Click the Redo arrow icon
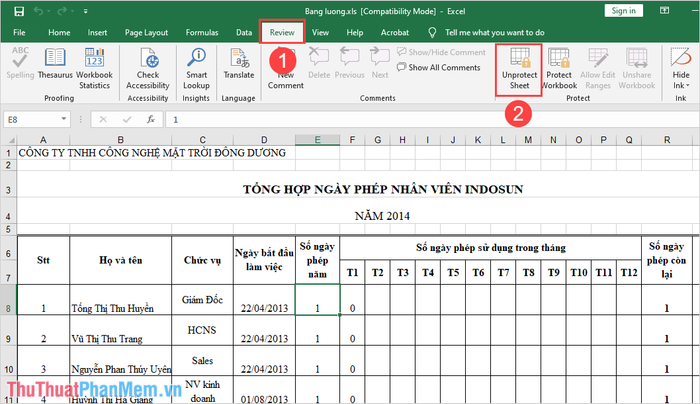Viewport: 700px width, 404px height. pyautogui.click(x=62, y=11)
